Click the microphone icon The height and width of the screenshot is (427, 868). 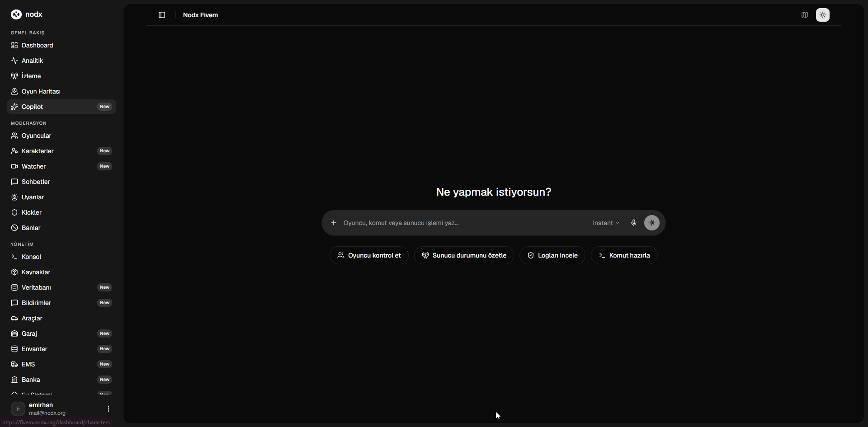pos(634,223)
